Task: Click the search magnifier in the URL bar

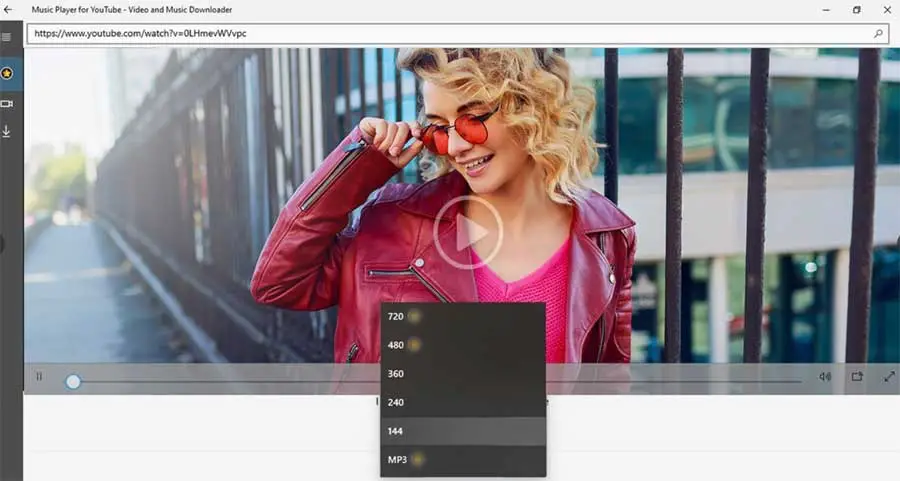Action: (878, 33)
